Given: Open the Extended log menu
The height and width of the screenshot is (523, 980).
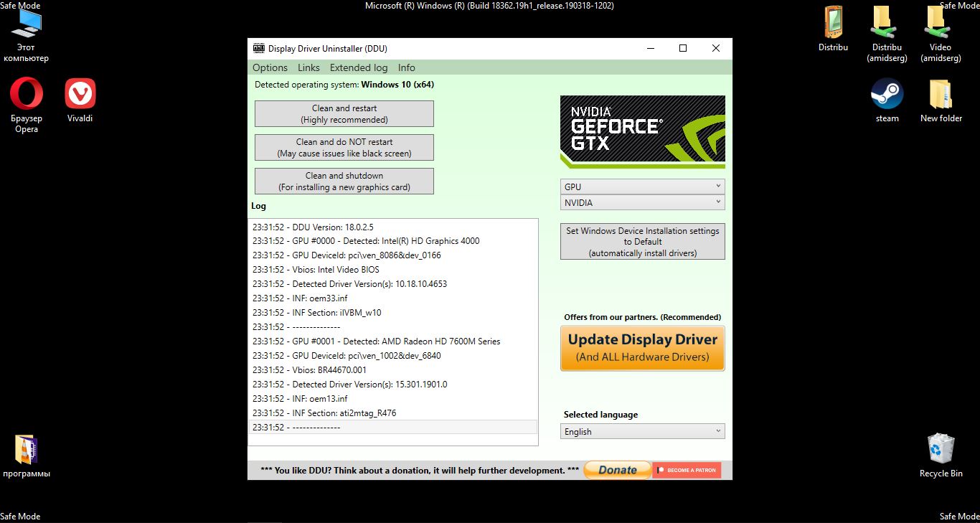Looking at the screenshot, I should 359,67.
